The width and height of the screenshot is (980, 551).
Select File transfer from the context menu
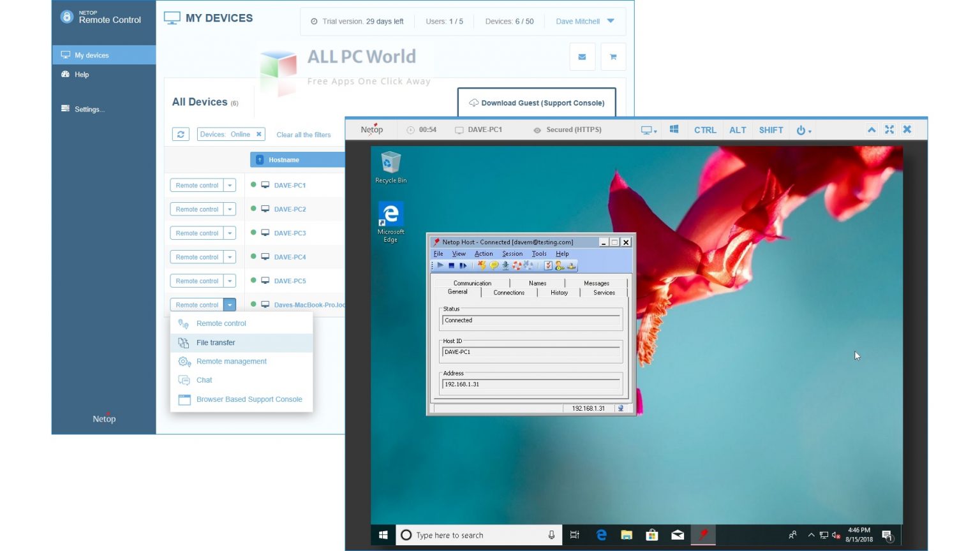tap(216, 342)
